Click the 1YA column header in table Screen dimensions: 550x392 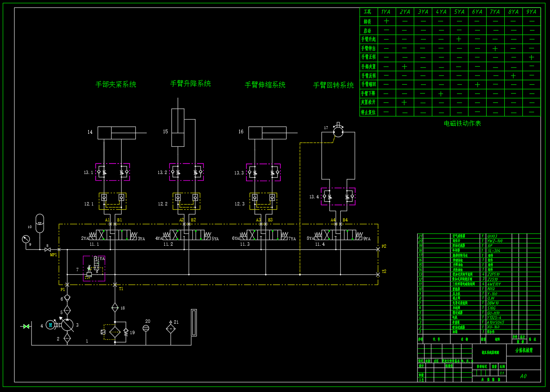point(386,12)
